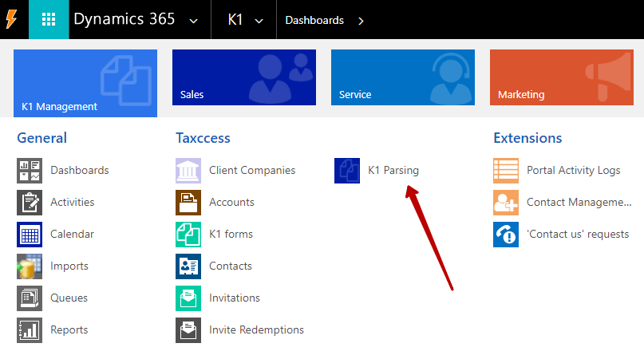Viewport: 644px width, 363px height.
Task: Click the K1 label in the top bar
Action: click(235, 19)
